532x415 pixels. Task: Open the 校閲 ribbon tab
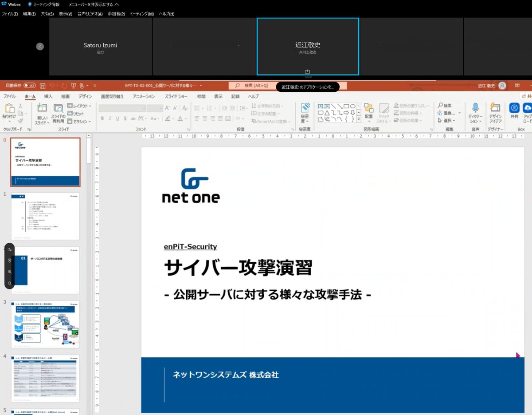pos(201,96)
